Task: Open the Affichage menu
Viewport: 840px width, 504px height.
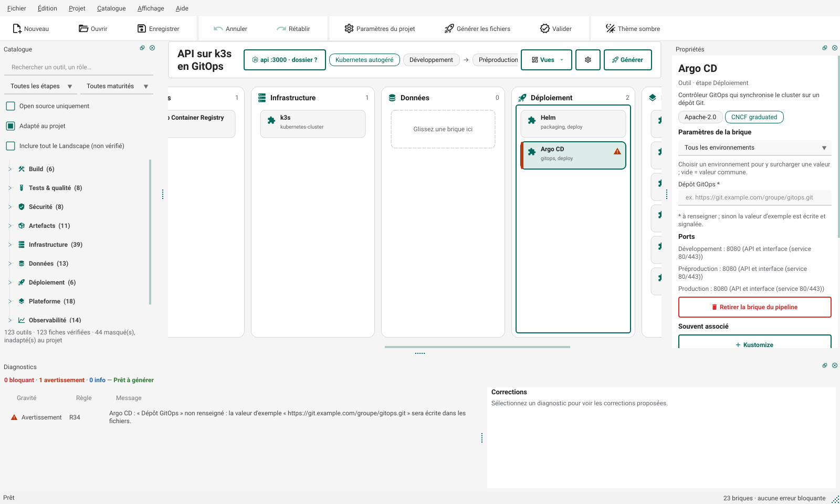Action: pyautogui.click(x=151, y=8)
